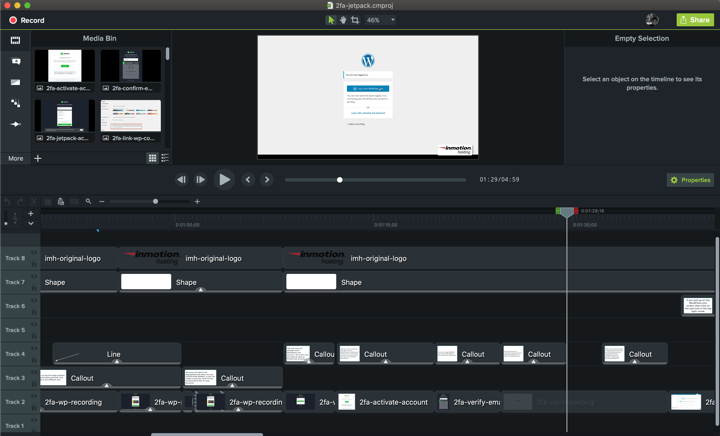
Task: Switch media bin to list view
Action: 165,158
